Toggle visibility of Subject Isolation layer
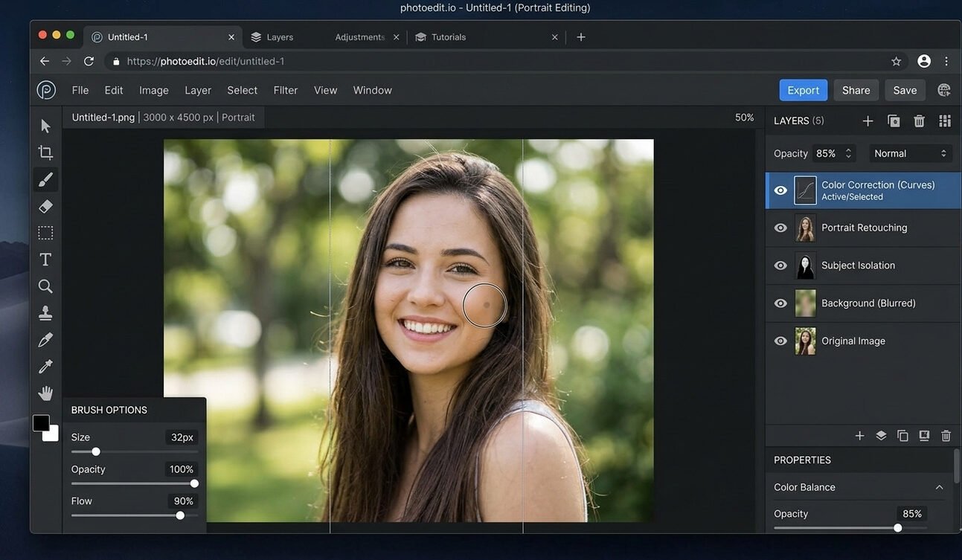 [780, 265]
